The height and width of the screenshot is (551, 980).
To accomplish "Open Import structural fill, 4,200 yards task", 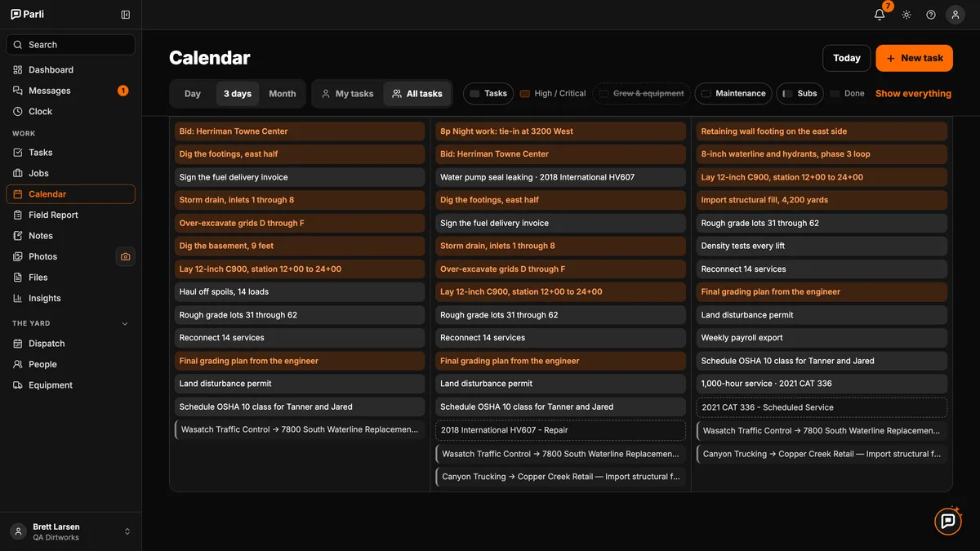I will tap(822, 200).
